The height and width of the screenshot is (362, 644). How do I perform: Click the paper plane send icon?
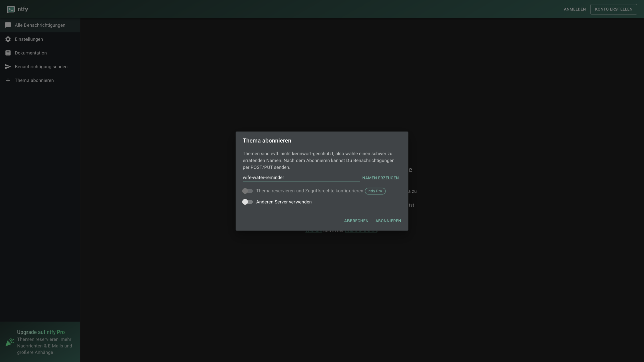(8, 67)
